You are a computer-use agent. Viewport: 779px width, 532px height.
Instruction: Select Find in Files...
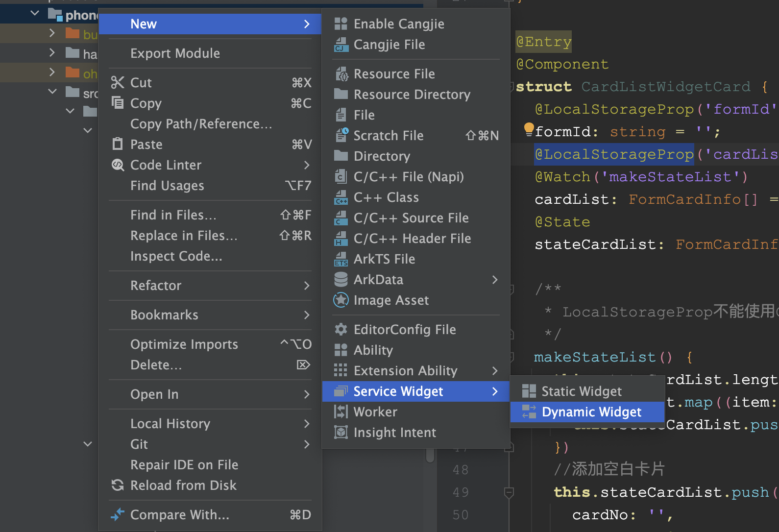click(x=210, y=215)
